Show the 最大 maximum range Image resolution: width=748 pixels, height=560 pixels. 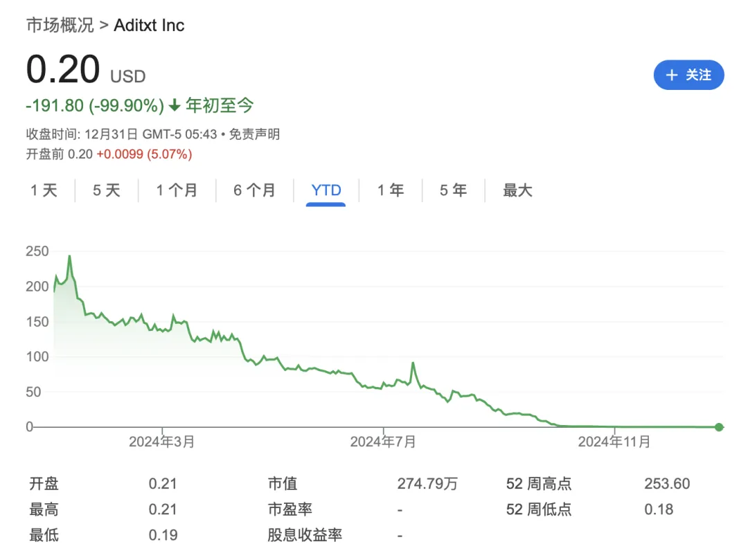coord(517,190)
